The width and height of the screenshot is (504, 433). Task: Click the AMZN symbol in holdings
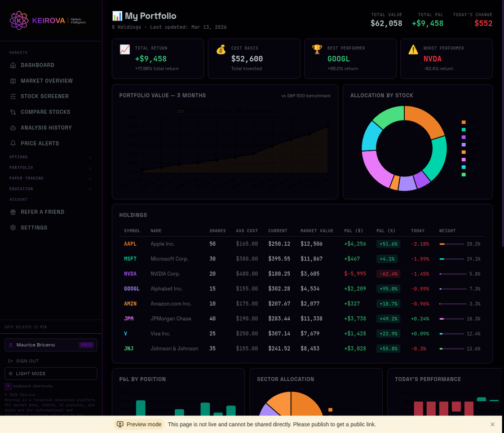(130, 304)
